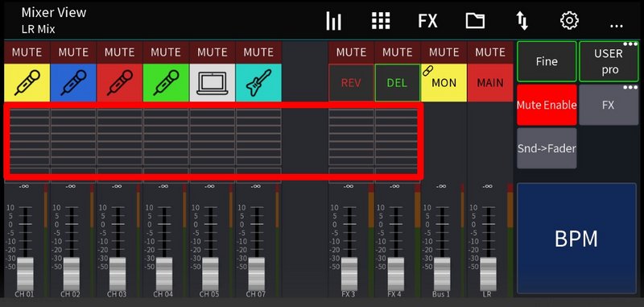Click the Bus 1 channel name
Screen dimensions: 644x307
[x=441, y=294]
